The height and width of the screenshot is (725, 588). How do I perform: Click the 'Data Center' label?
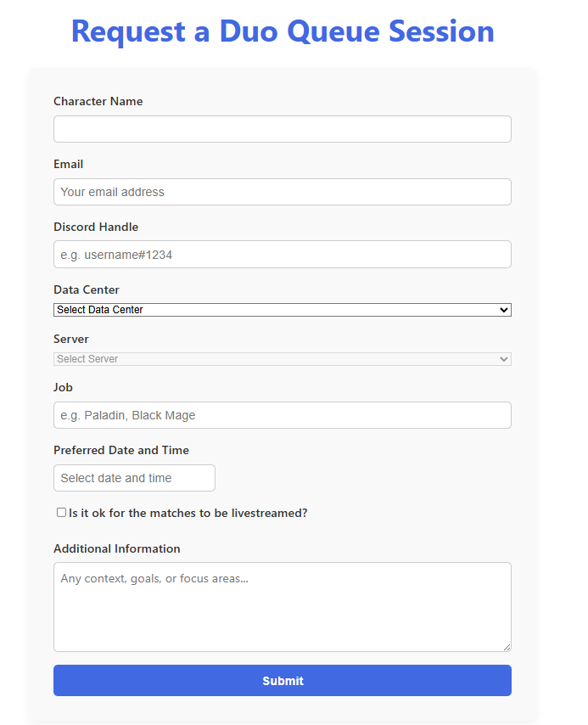pos(87,289)
